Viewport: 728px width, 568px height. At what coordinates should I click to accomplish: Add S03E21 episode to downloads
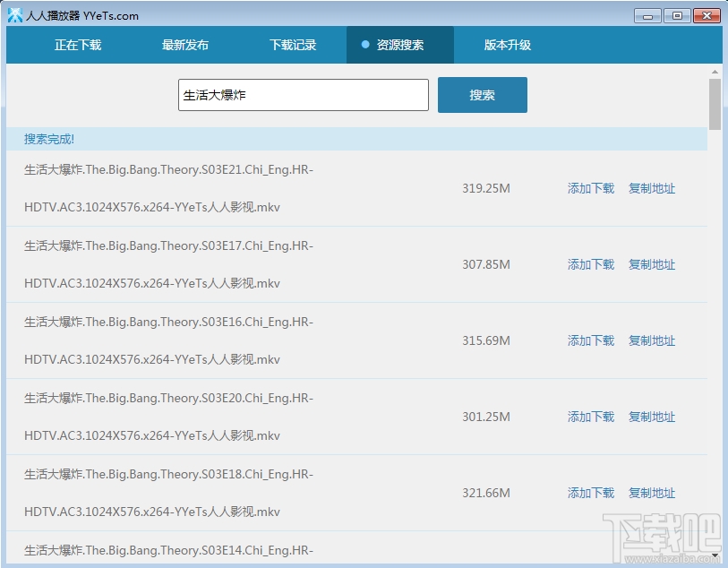tap(591, 188)
